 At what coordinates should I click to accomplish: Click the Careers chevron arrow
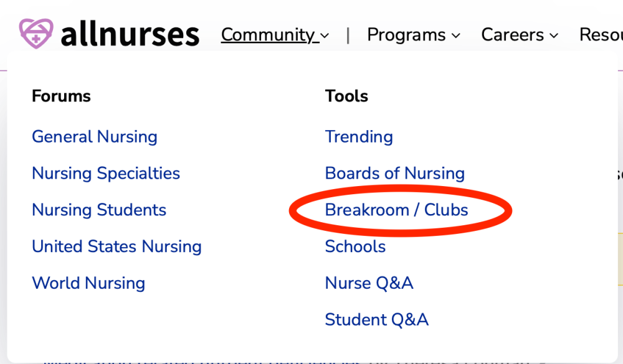(x=554, y=36)
